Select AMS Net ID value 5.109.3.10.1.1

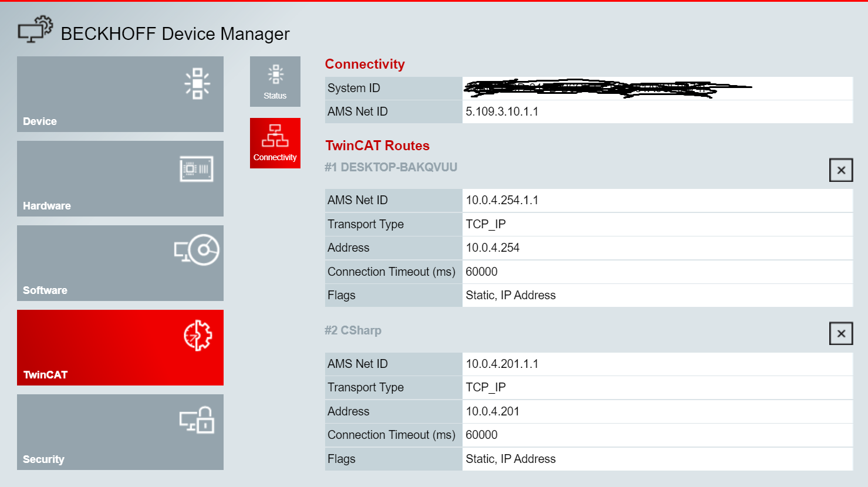502,111
